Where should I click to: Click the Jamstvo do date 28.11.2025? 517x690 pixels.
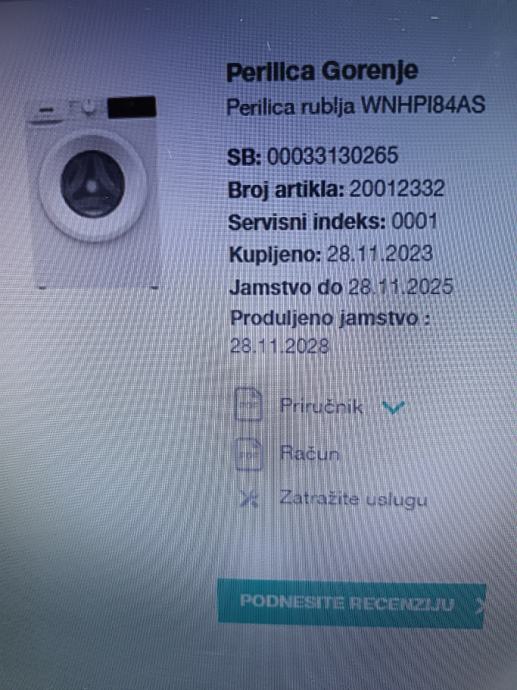point(400,287)
